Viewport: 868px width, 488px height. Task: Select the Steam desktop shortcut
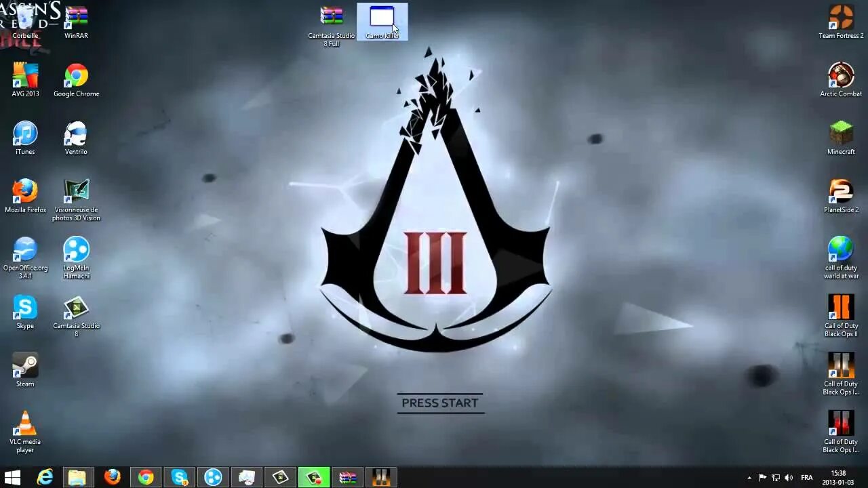[25, 371]
